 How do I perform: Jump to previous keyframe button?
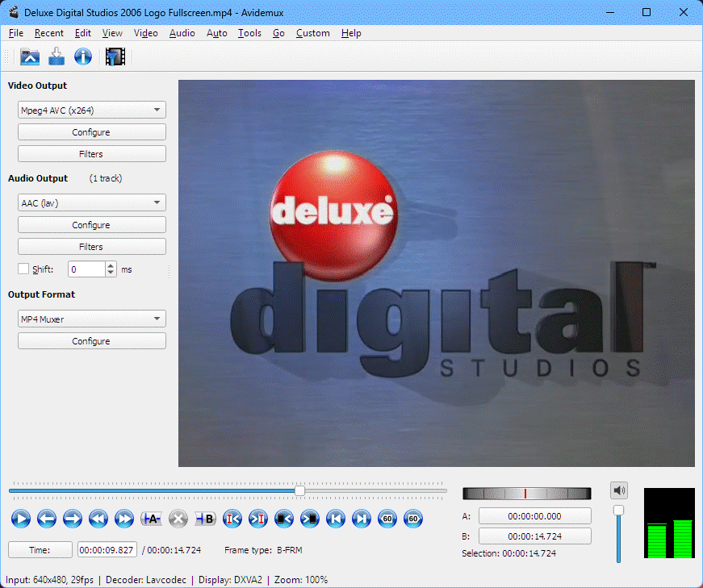point(98,519)
